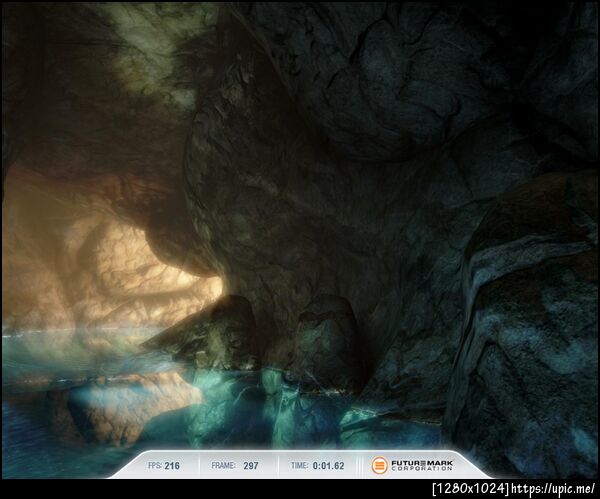
Task: Click the orange Futuremark logo icon
Action: (x=379, y=465)
